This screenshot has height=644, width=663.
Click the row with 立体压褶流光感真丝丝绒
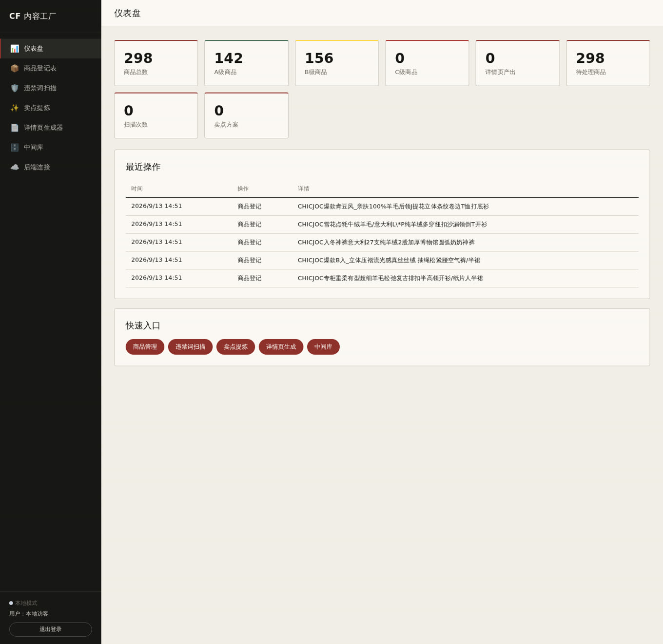tap(382, 261)
